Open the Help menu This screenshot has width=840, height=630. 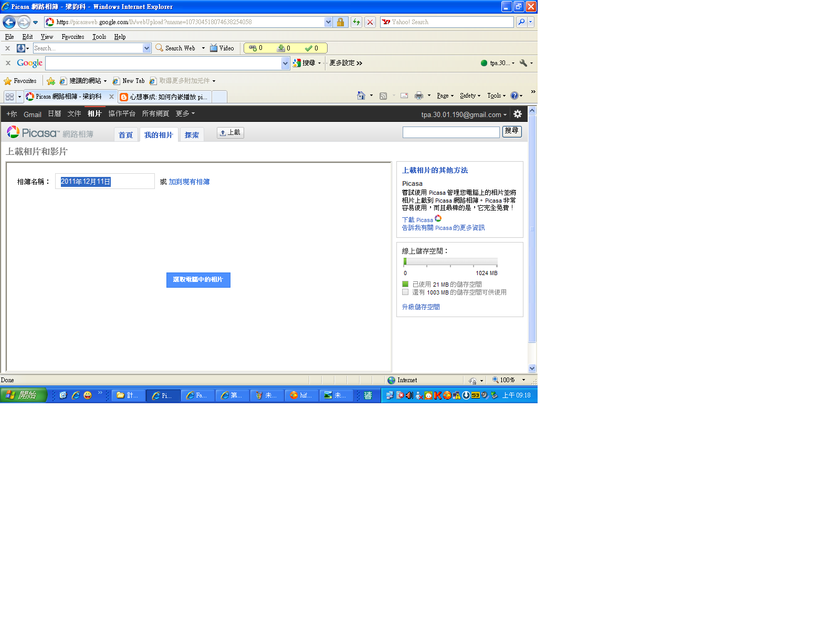tap(120, 37)
